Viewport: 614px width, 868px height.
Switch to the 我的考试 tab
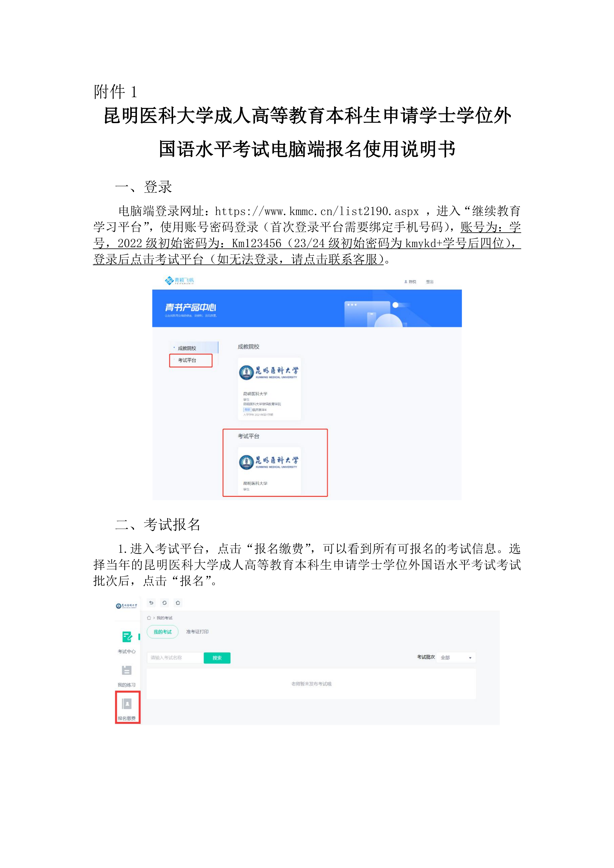[163, 632]
